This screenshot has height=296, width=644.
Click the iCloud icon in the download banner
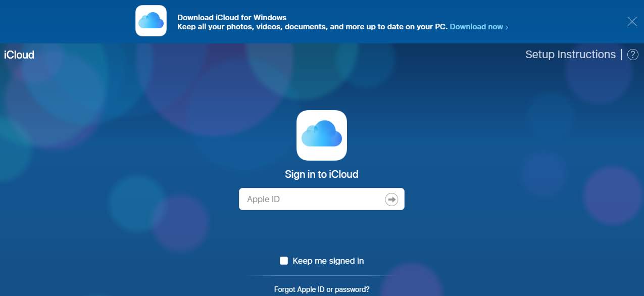151,21
